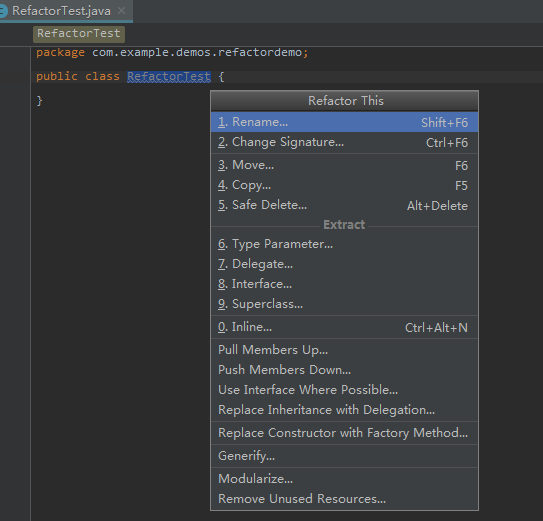Click the 'class' keyword in code
This screenshot has width=543, height=521.
click(x=102, y=76)
